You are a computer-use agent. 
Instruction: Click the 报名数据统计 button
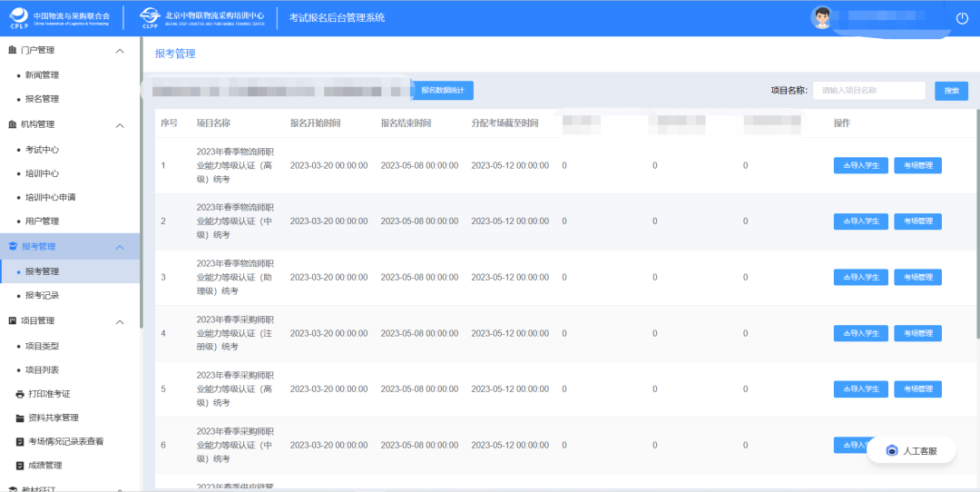(443, 91)
